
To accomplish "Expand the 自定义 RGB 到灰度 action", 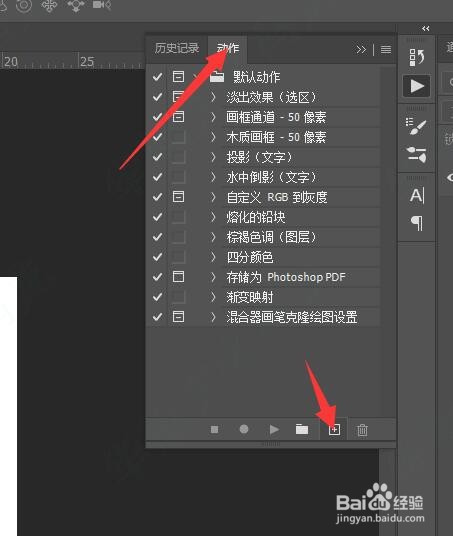I will [x=213, y=197].
